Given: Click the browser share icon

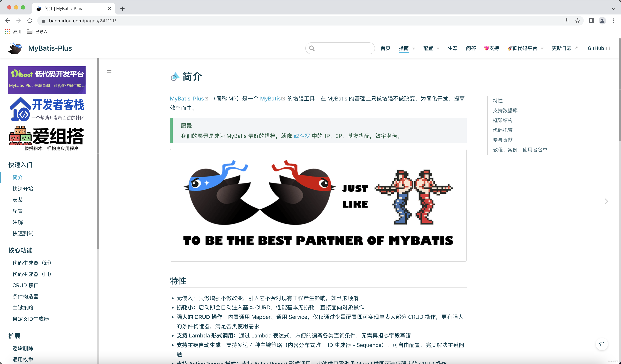Looking at the screenshot, I should coord(566,21).
